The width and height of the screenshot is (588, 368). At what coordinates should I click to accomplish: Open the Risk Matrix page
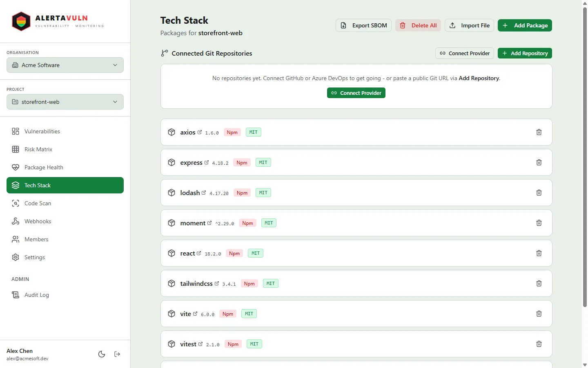click(x=65, y=149)
